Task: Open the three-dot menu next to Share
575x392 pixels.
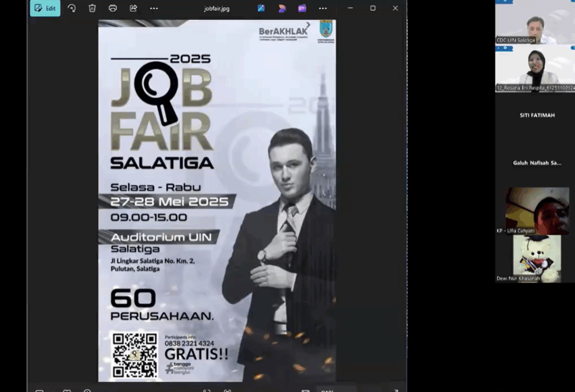Action: pos(154,8)
